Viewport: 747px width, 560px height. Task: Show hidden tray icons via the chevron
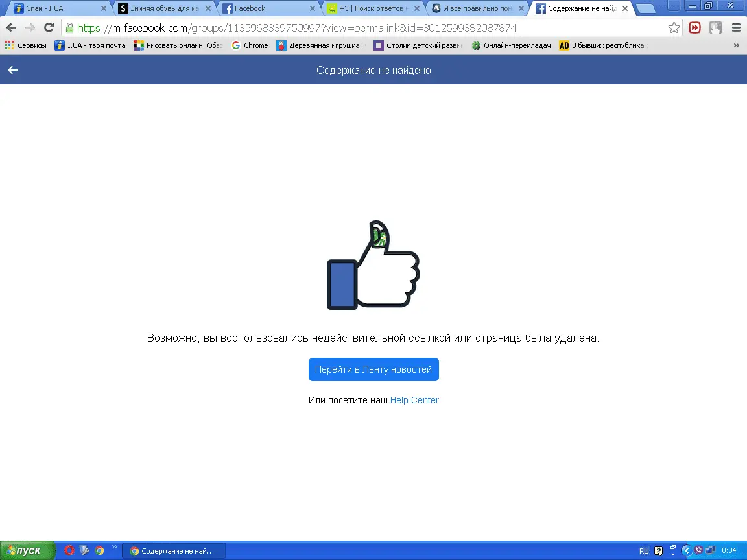coord(687,550)
